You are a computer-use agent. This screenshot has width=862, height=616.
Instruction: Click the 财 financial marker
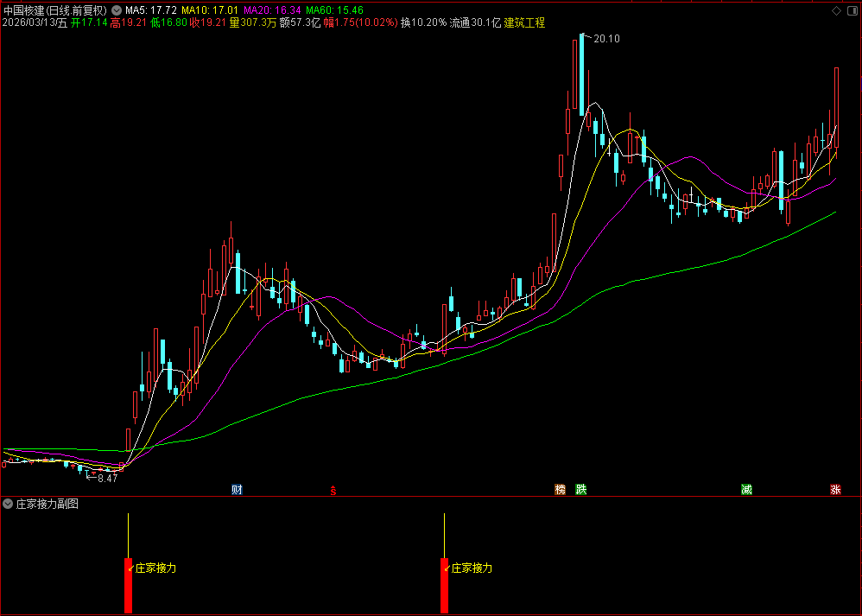click(x=237, y=490)
